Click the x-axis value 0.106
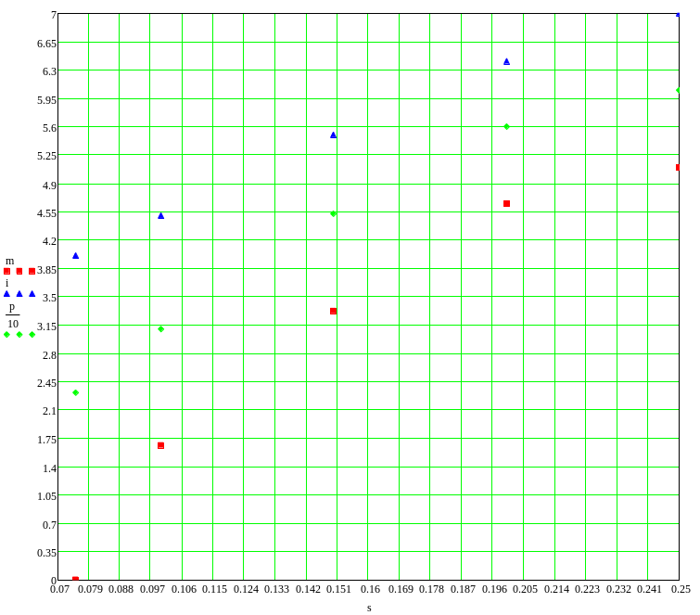 pos(184,589)
